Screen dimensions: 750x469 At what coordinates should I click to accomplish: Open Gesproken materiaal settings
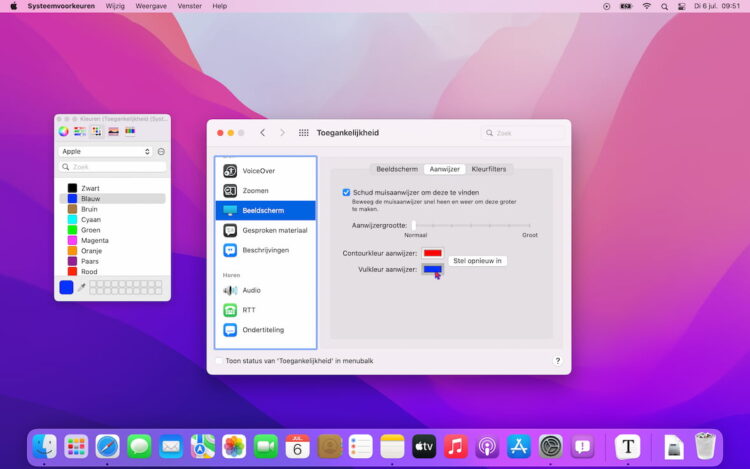(x=274, y=230)
